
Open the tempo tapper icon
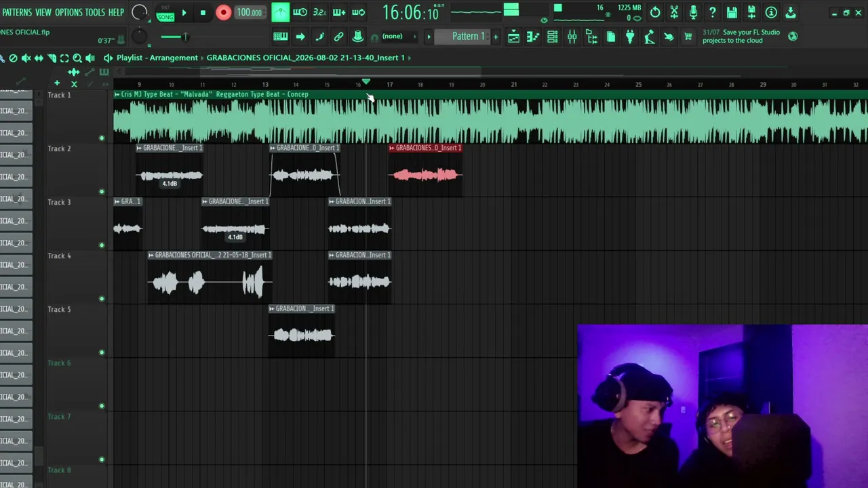(x=650, y=37)
